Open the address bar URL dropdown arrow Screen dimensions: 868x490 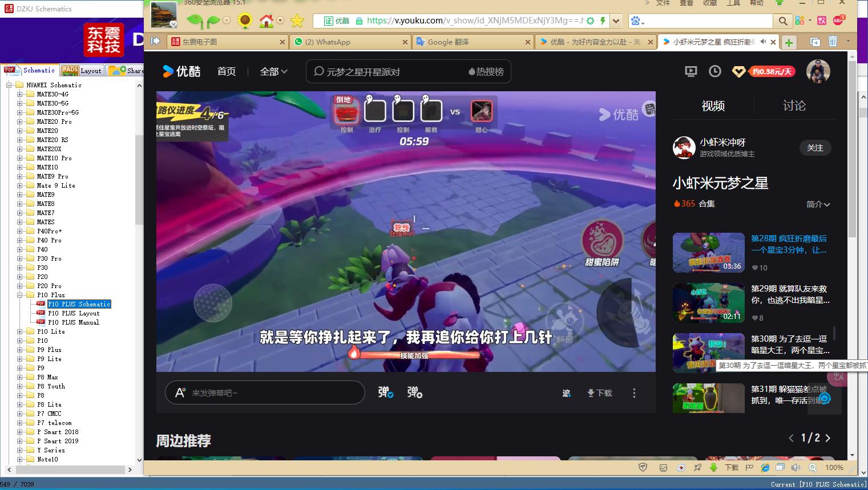click(x=616, y=21)
